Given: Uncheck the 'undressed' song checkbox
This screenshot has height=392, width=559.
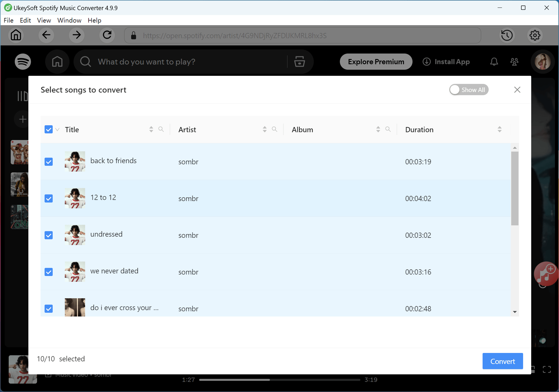Looking at the screenshot, I should coord(49,235).
